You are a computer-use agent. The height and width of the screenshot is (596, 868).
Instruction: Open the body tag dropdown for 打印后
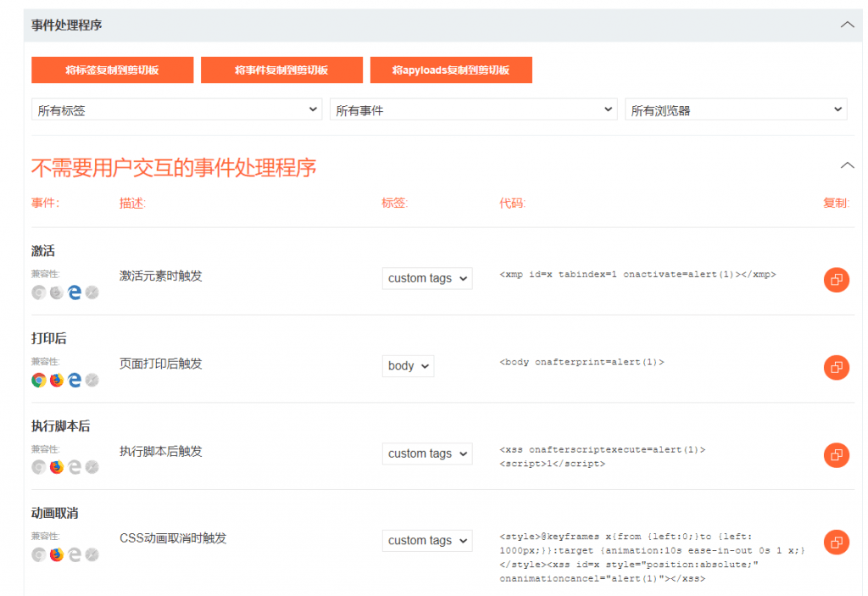click(408, 365)
